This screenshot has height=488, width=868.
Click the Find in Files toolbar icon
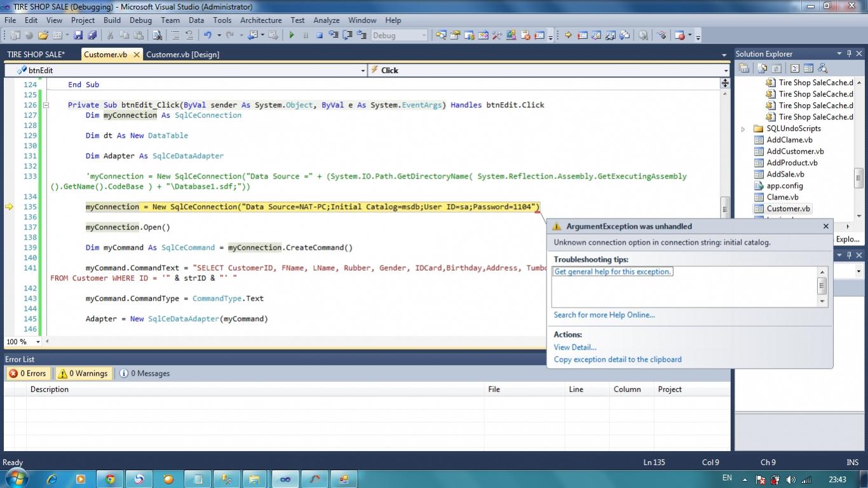pos(157,36)
